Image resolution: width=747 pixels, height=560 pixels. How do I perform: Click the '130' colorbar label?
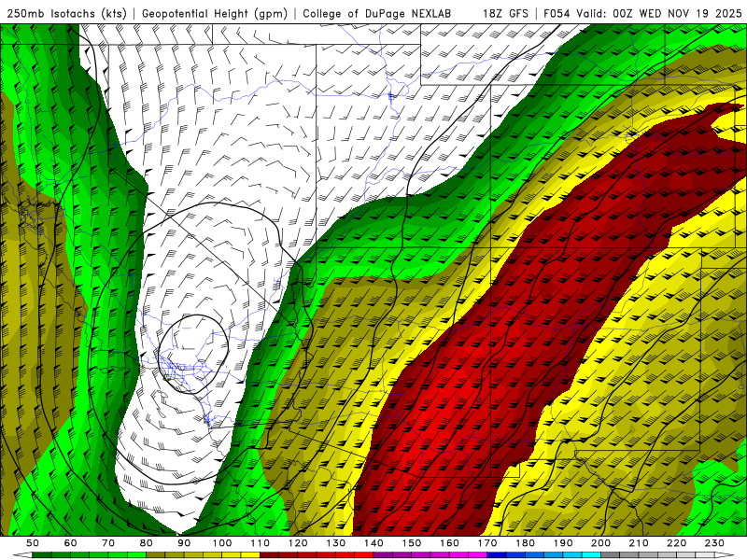click(x=336, y=543)
